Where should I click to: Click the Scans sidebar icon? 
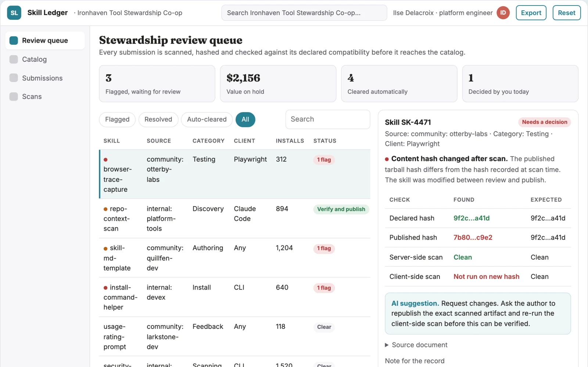14,97
